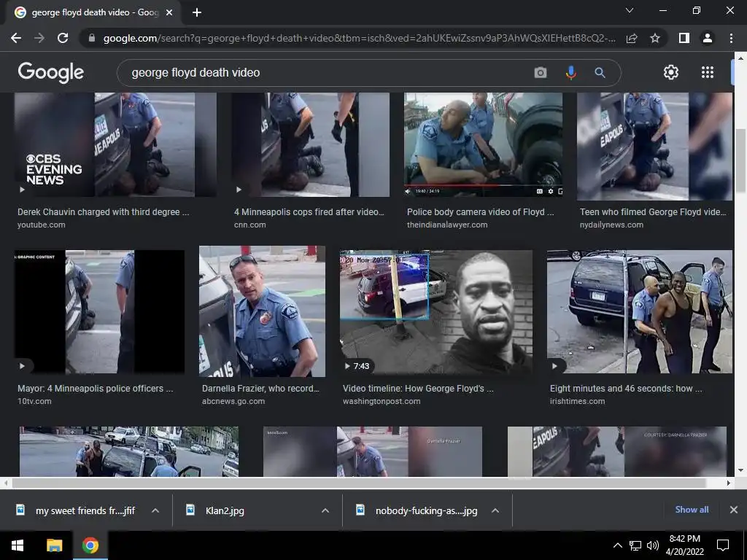
Task: Close the 'george floyd death video' tab
Action: (169, 12)
